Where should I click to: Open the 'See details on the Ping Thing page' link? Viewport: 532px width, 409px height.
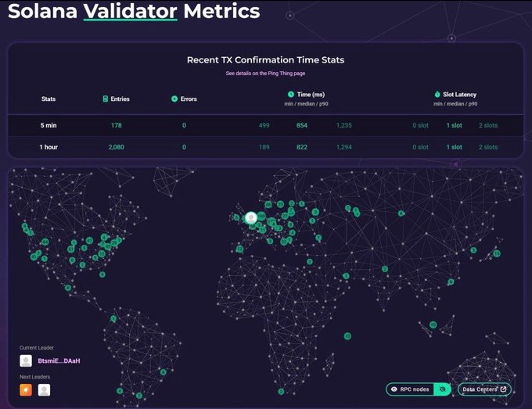265,74
